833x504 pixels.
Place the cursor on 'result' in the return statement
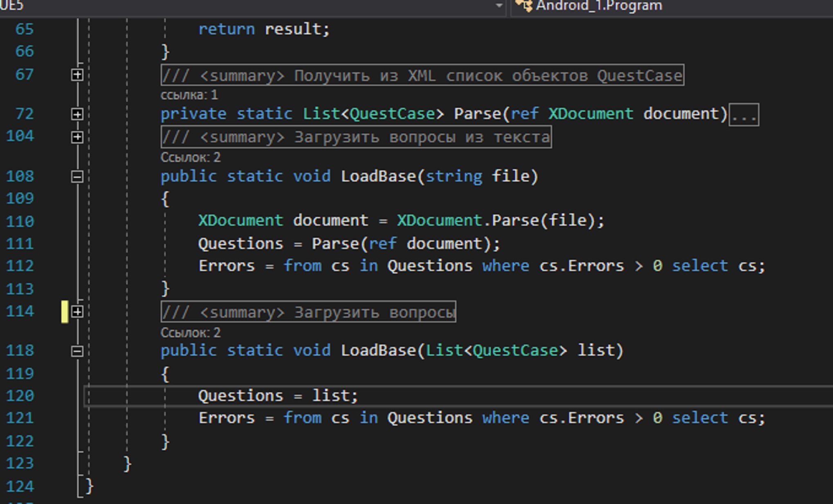pyautogui.click(x=293, y=29)
